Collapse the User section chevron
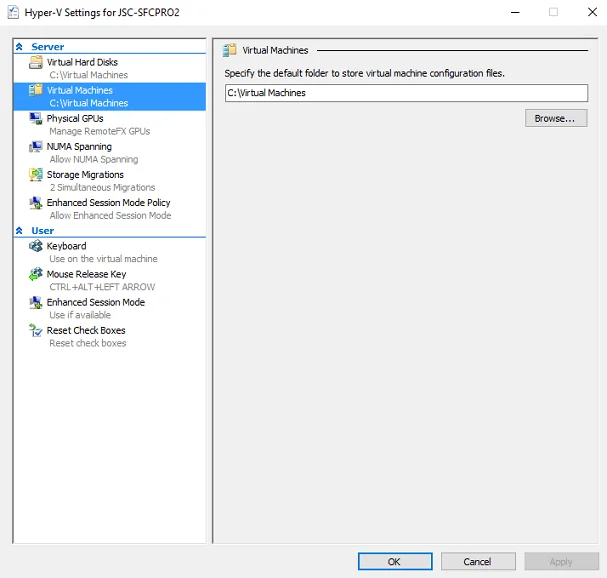 (x=19, y=231)
